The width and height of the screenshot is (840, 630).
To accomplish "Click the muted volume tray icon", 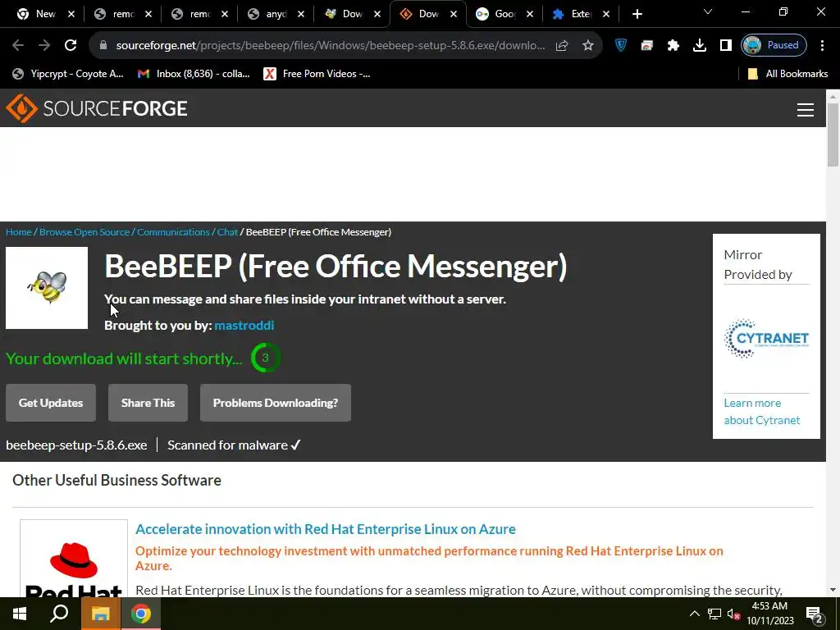I will [733, 614].
